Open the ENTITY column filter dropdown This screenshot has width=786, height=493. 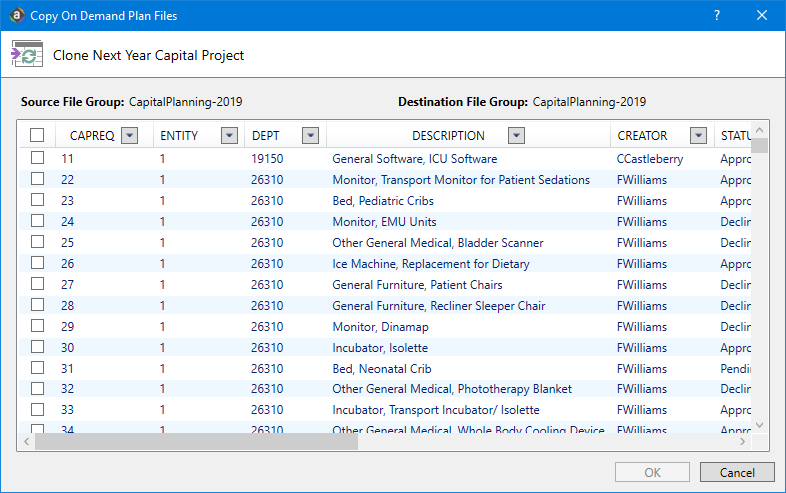click(x=229, y=136)
